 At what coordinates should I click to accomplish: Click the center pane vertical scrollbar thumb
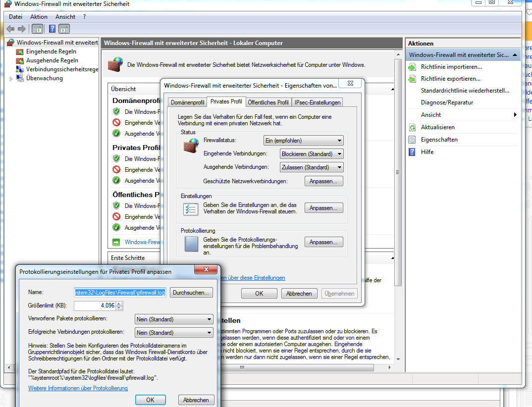[398, 172]
